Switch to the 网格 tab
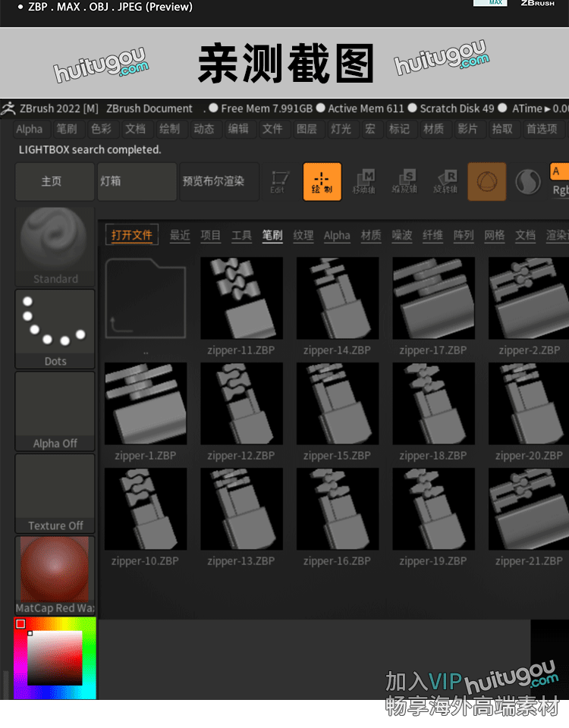Screen dimensions: 569x728 (x=494, y=235)
